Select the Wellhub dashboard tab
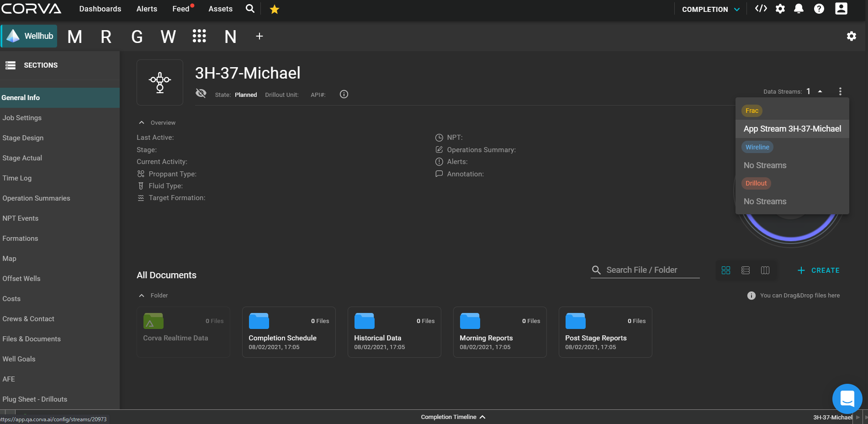Screen dimensions: 868x424 pyautogui.click(x=29, y=36)
